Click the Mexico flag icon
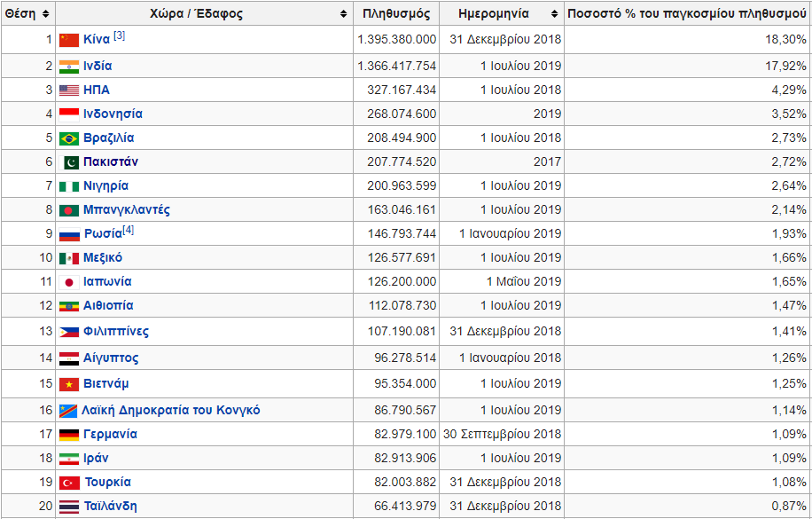812x519 pixels. [69, 258]
